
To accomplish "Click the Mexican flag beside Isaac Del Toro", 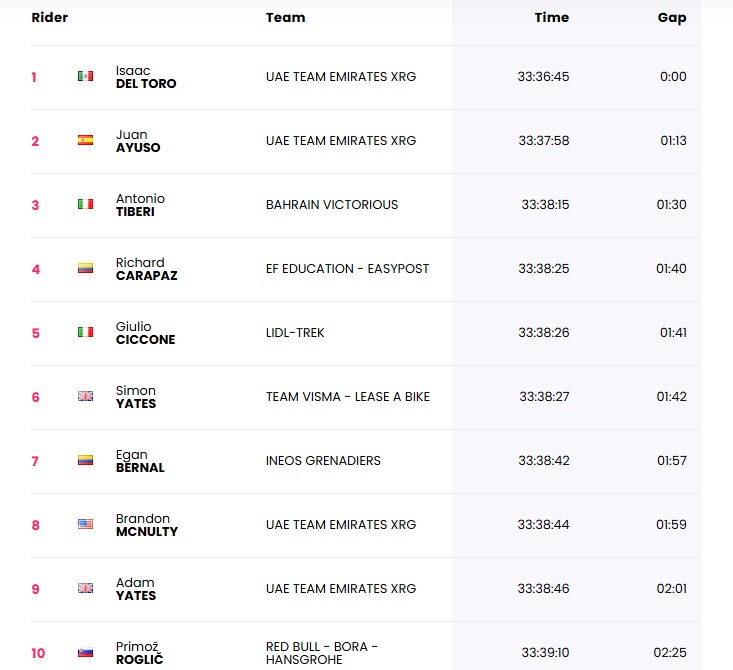I will click(86, 76).
